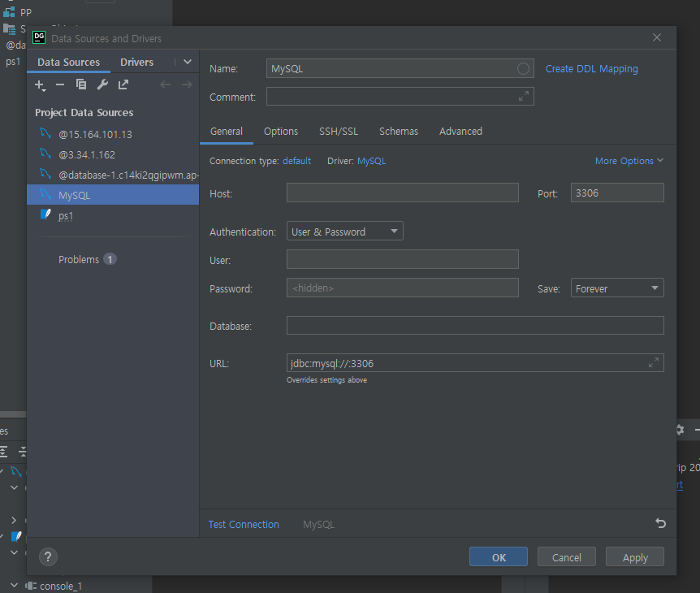Select console_1 in background window
This screenshot has width=700, height=593.
61,586
